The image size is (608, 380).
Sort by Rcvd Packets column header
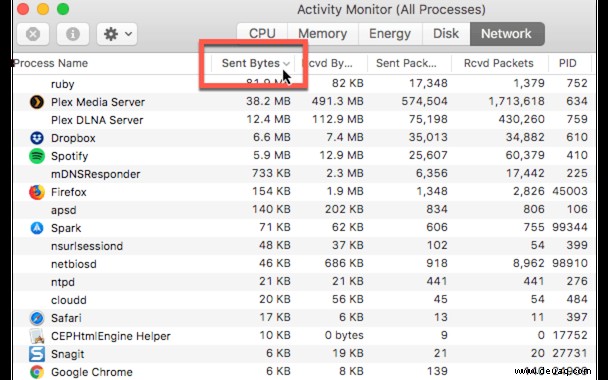[x=499, y=63]
